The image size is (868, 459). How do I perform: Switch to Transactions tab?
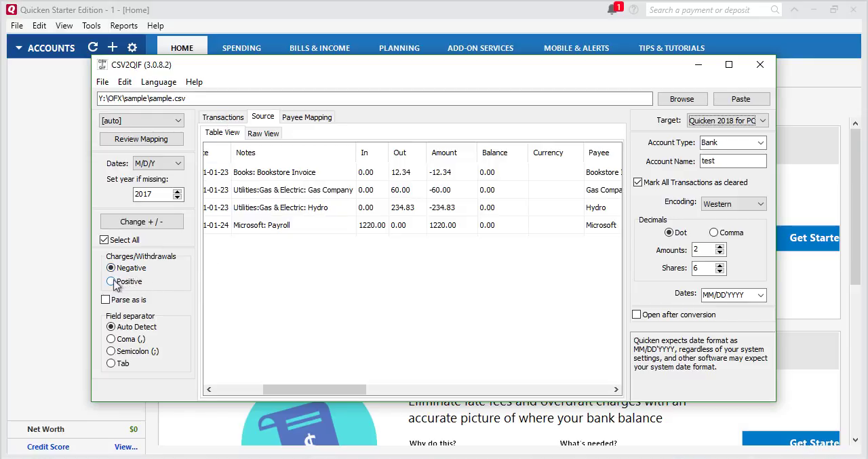(x=223, y=117)
